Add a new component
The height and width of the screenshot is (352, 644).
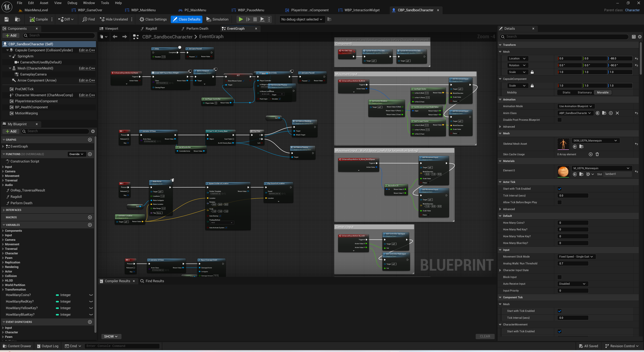coord(11,36)
